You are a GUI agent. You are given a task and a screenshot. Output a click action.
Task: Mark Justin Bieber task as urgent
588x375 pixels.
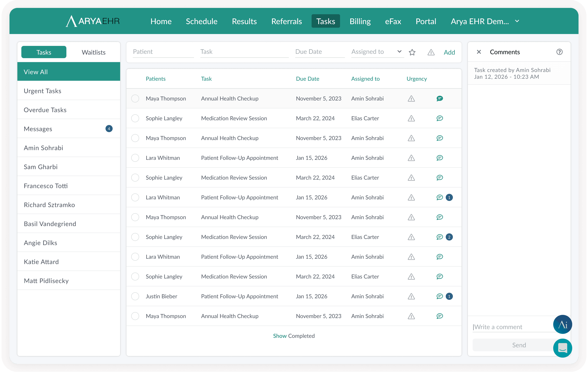(x=411, y=296)
